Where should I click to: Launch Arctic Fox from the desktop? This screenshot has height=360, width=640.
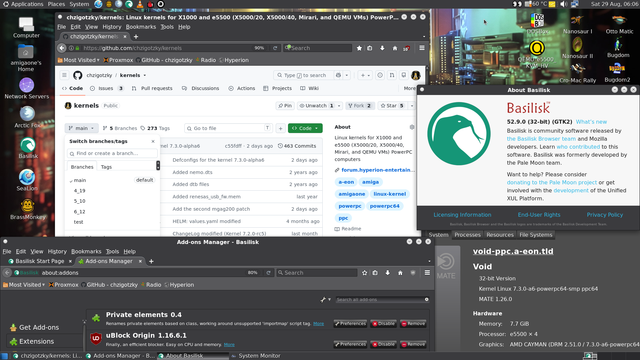pos(27,117)
